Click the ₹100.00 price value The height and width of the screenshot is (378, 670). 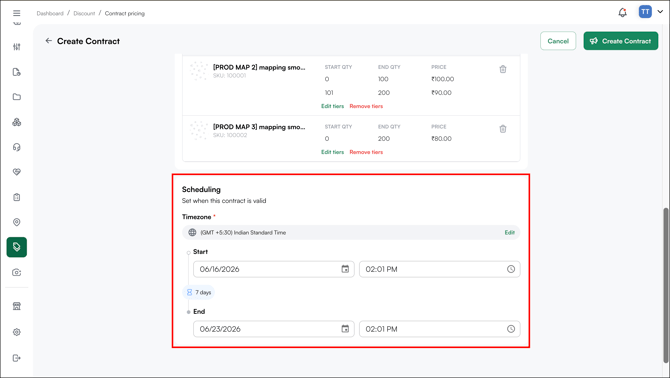point(442,79)
